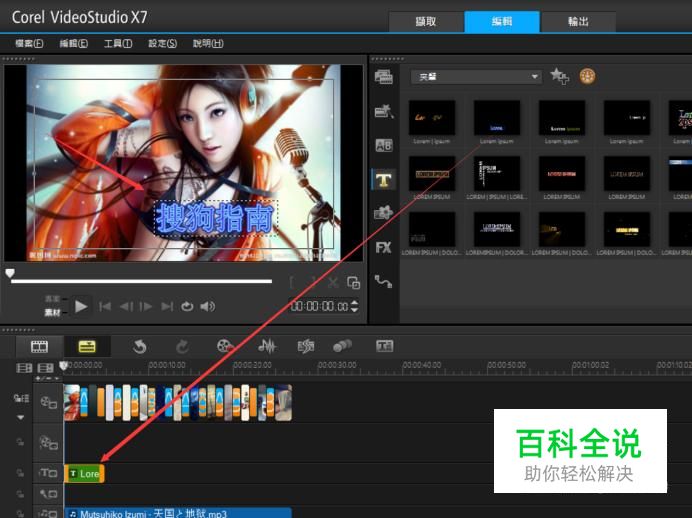Open the 說明(H) help menu

pos(208,43)
